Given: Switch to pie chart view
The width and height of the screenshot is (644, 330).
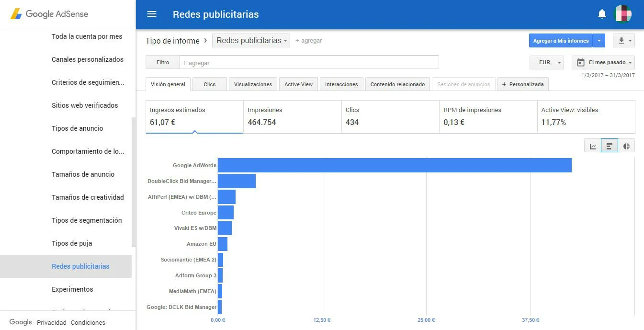Looking at the screenshot, I should click(x=626, y=146).
